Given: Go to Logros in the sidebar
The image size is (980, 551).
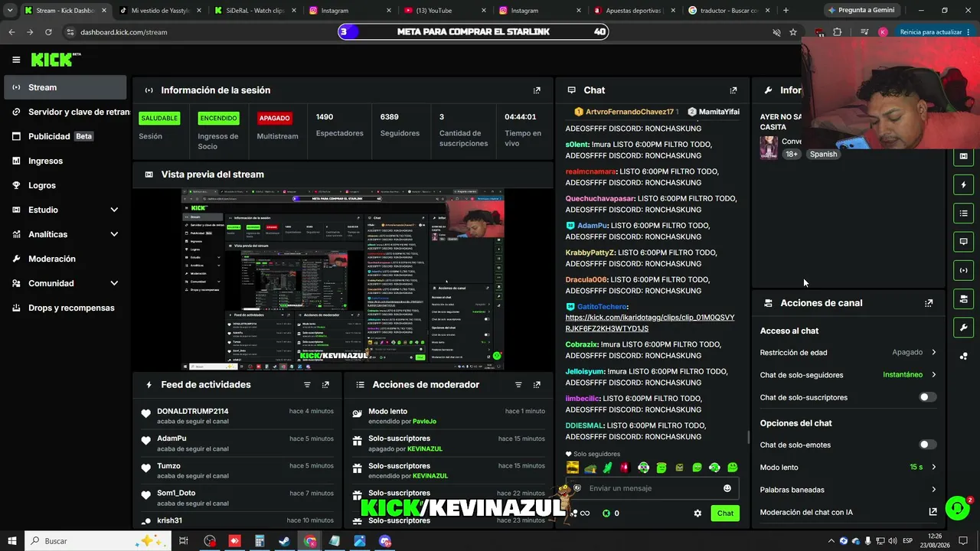Looking at the screenshot, I should point(65,185).
